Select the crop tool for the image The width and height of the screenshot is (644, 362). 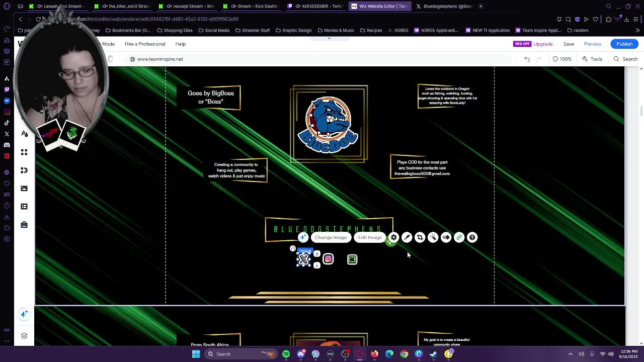click(x=420, y=237)
